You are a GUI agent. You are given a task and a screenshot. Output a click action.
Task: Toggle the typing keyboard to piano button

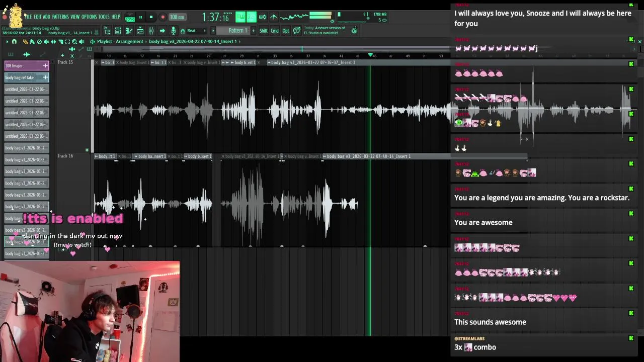(241, 17)
